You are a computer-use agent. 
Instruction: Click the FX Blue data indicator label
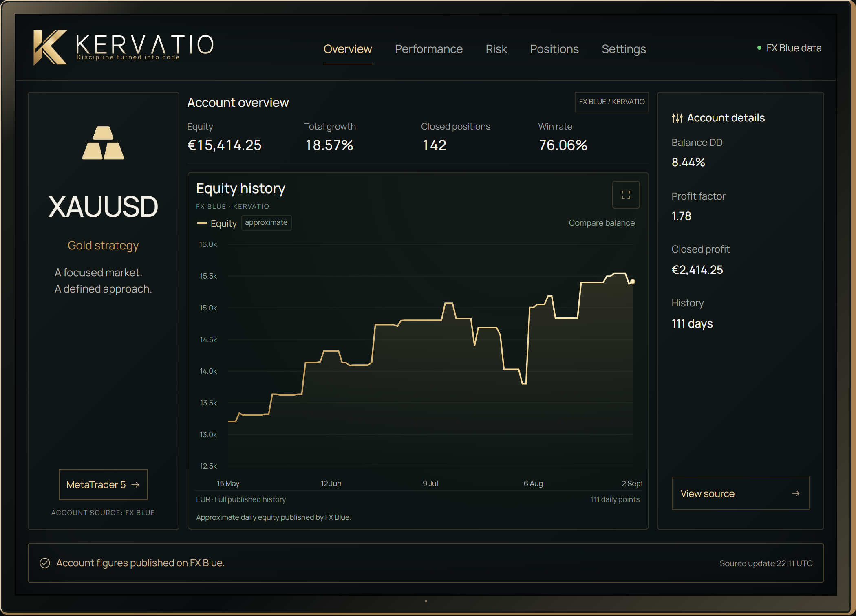(x=794, y=48)
